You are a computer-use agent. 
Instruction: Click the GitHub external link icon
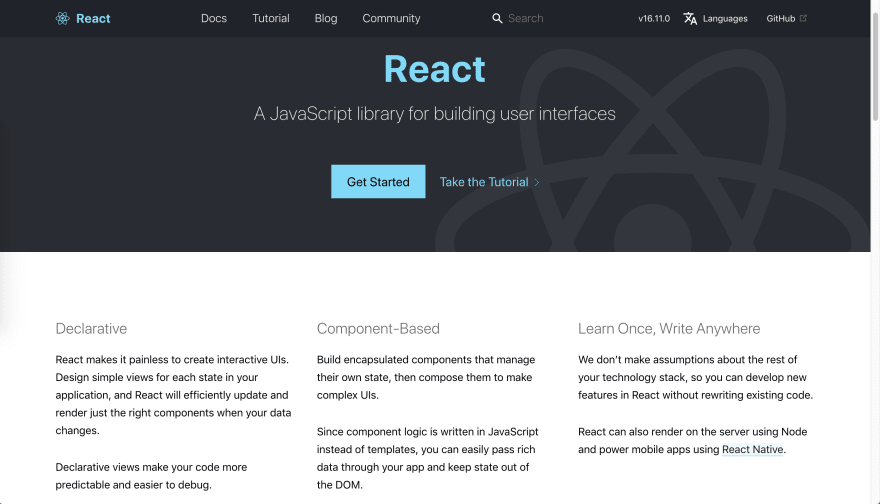point(803,18)
